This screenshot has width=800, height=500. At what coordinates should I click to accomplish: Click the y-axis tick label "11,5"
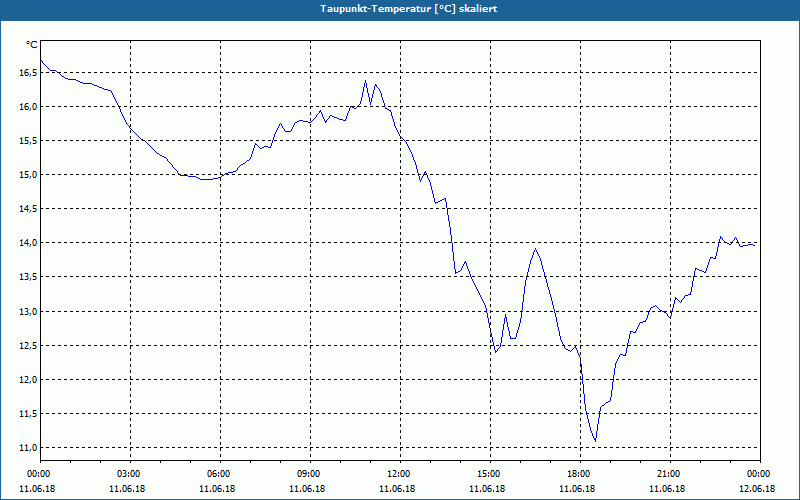(28, 414)
